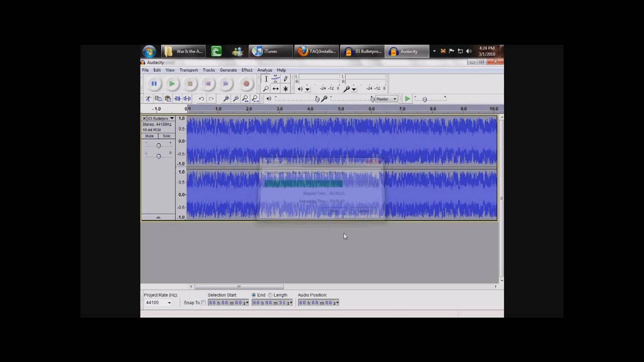Click the Pause transport button
644x362 pixels.
154,84
